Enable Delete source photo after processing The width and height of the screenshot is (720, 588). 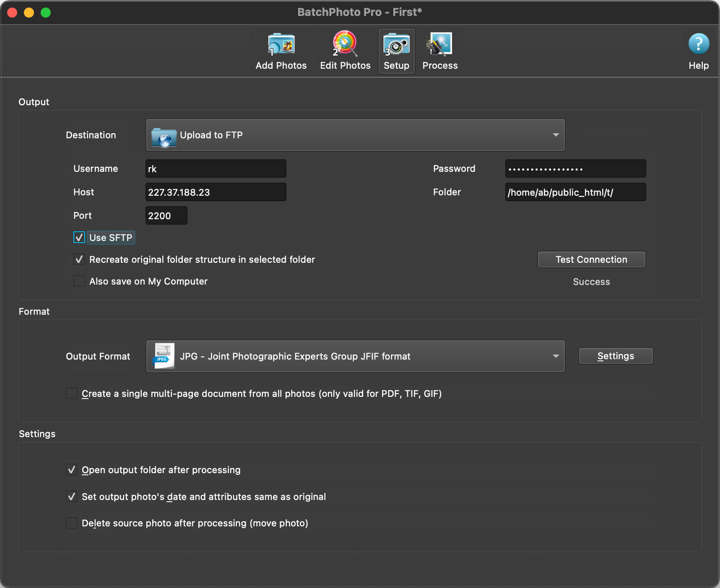[x=72, y=523]
